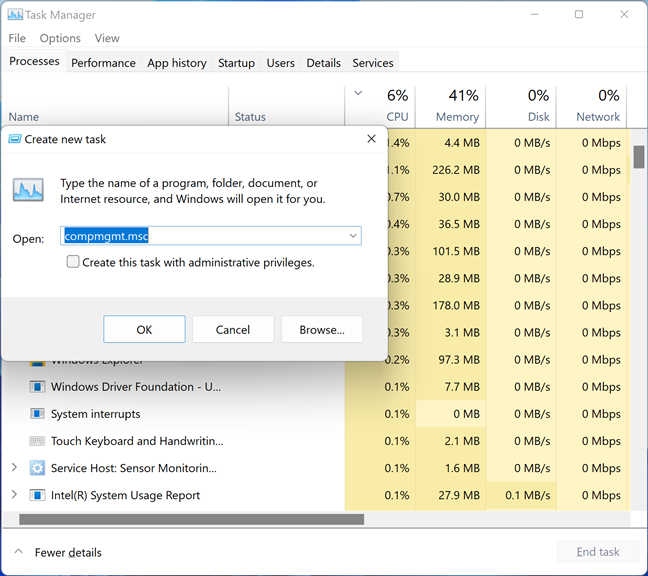Open the File menu
Viewport: 648px width, 576px height.
point(17,38)
